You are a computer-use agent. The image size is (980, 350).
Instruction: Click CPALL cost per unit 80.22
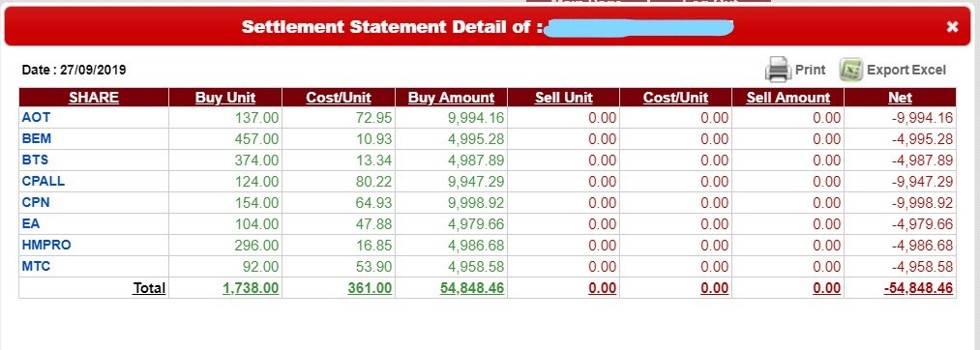click(x=373, y=182)
